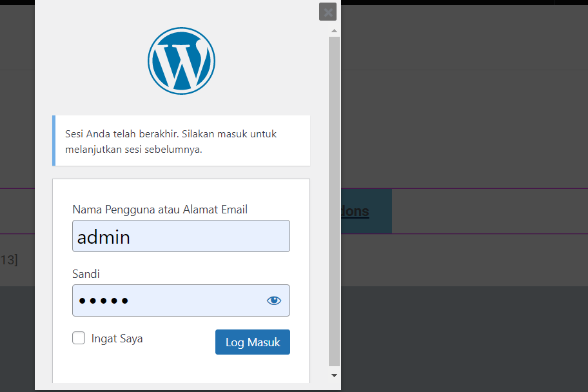Click the dialog's vertical scrollbar thumb
The image size is (588, 392).
coord(334,201)
